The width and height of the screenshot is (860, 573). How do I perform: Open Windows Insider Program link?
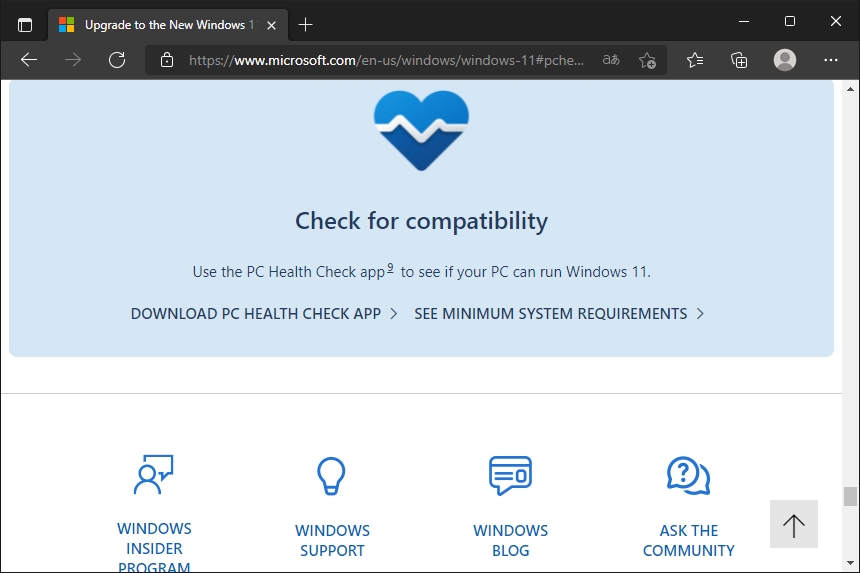[154, 547]
